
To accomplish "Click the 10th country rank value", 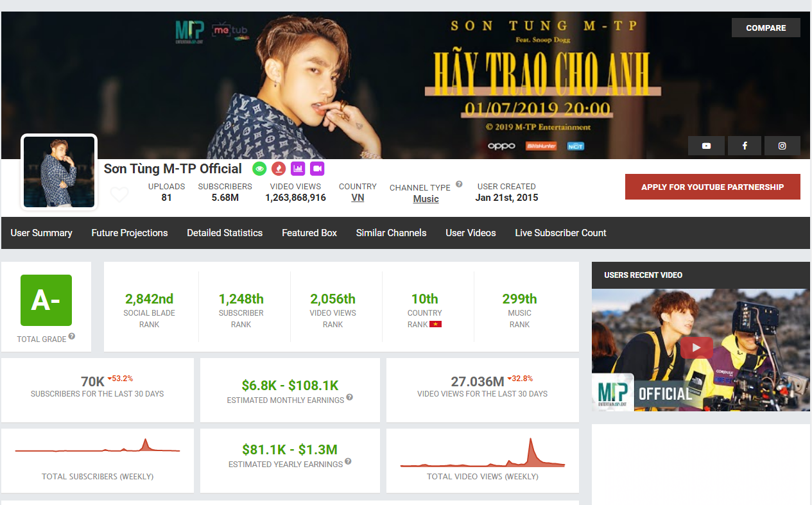I will coord(424,299).
